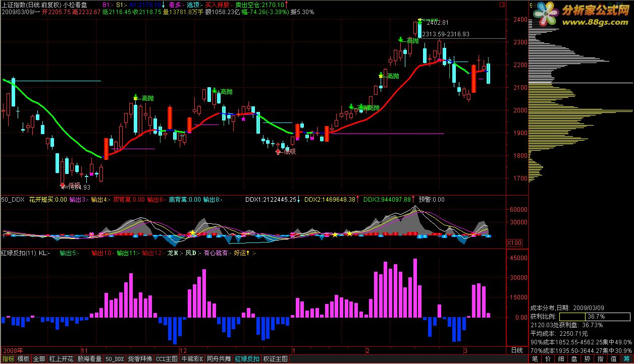
Task: Switch to the 50_DDX indicator tab
Action: tap(115, 359)
